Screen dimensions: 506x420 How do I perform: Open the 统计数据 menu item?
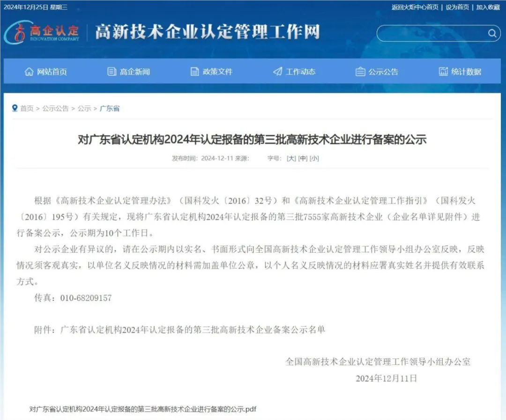coord(467,71)
